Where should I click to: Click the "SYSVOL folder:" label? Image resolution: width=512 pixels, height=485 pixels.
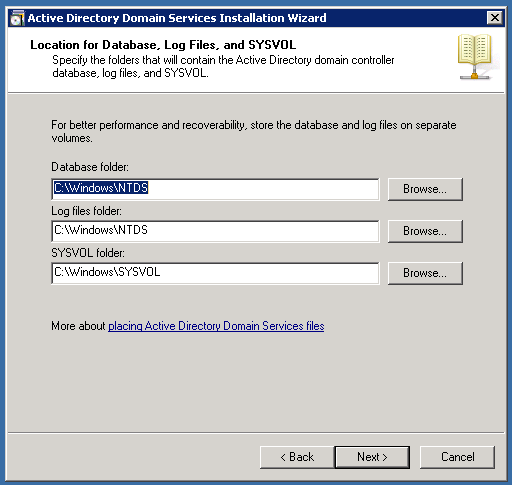[x=88, y=253]
